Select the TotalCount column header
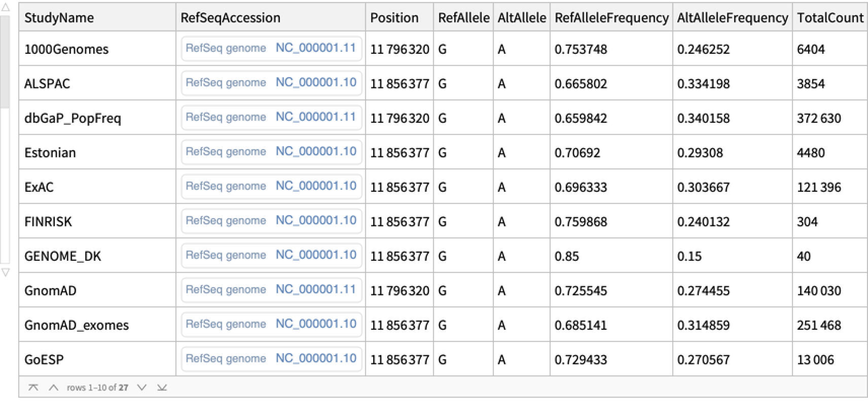 (x=829, y=18)
